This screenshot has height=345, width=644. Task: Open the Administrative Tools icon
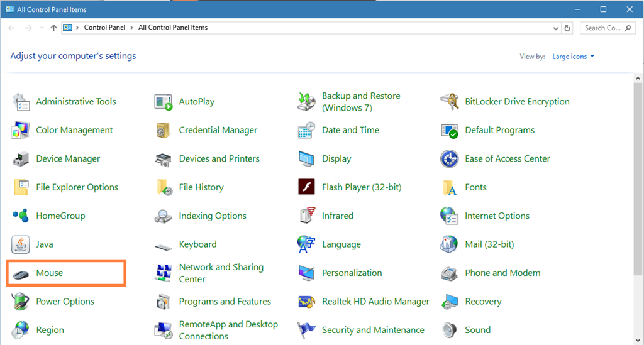click(21, 102)
